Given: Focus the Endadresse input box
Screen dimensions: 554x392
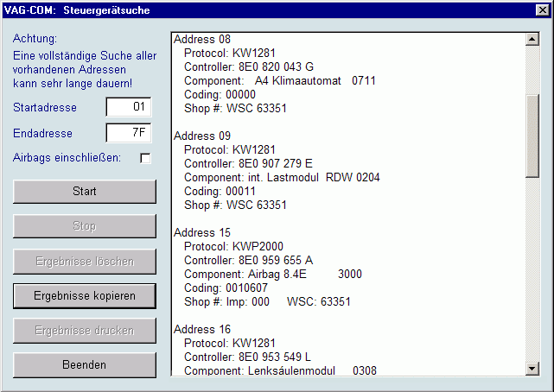Looking at the screenshot, I should point(128,133).
